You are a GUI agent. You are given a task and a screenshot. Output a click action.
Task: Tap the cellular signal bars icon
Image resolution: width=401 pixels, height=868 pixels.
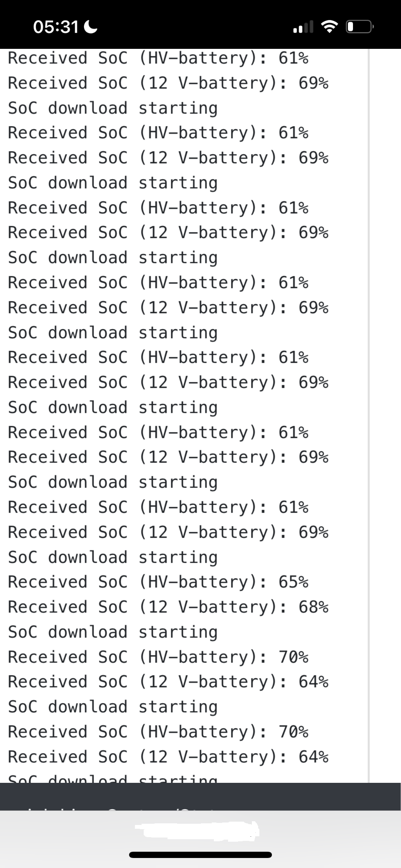click(x=303, y=28)
